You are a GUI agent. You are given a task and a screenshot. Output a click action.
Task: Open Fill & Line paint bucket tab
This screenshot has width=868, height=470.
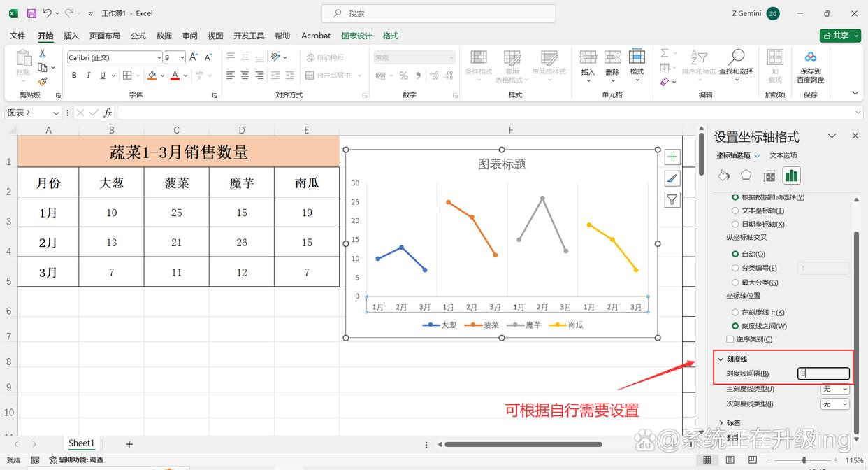pos(724,176)
